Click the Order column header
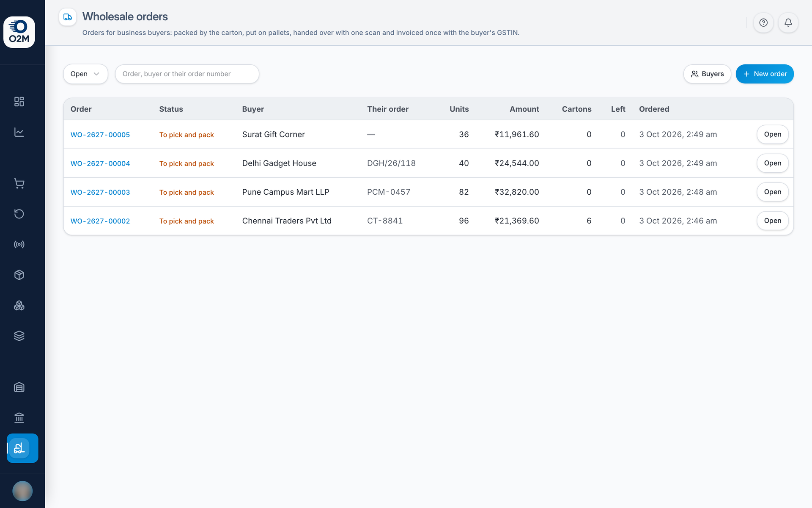Viewport: 812px width, 508px height. click(81, 109)
